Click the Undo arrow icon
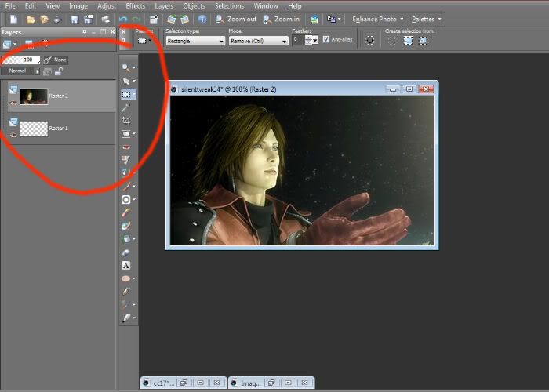The height and width of the screenshot is (392, 549). [123, 20]
